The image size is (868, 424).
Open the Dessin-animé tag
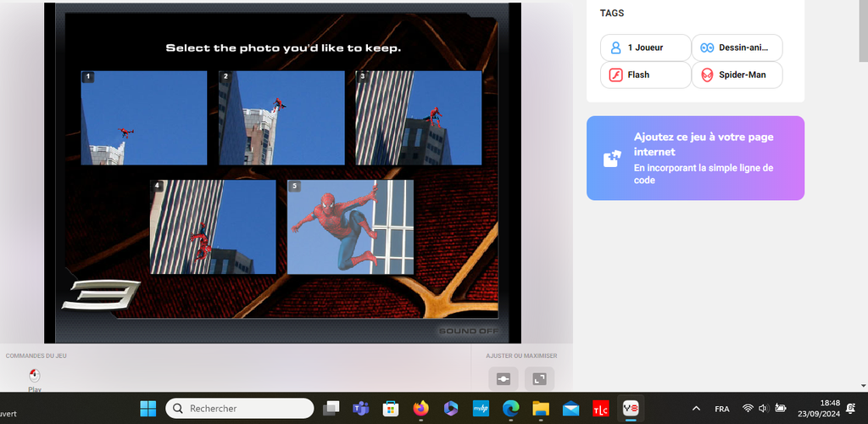737,48
